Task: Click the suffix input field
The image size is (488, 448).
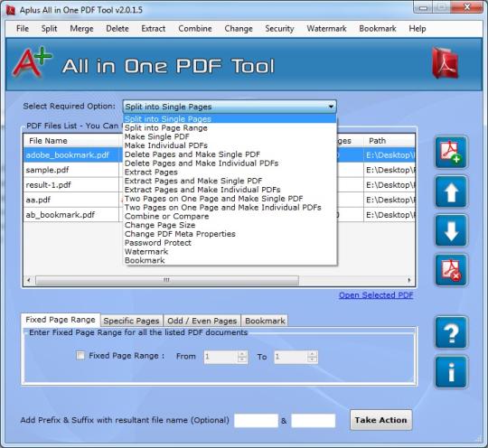Action: point(313,421)
